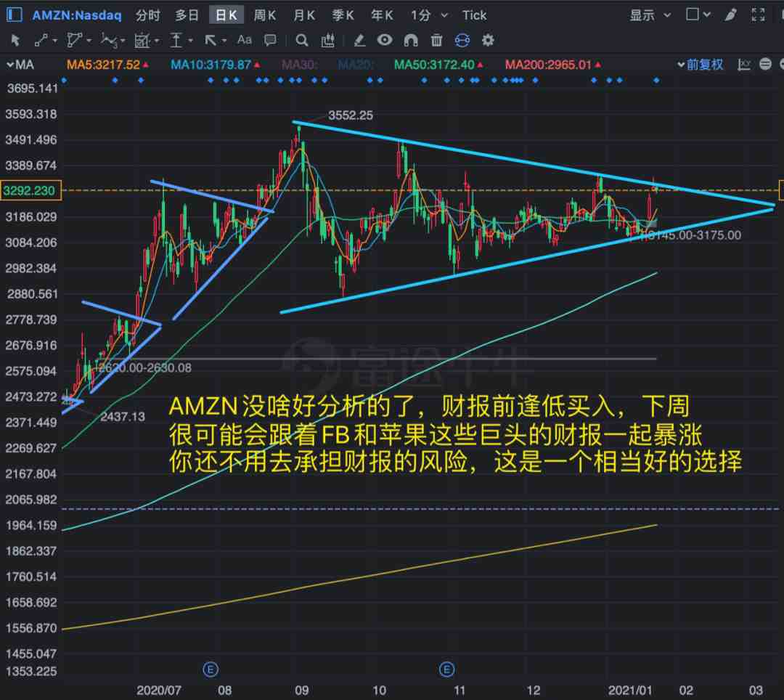Select the polygon shape drawing tool
Screen dimensions: 784x700
[74, 40]
